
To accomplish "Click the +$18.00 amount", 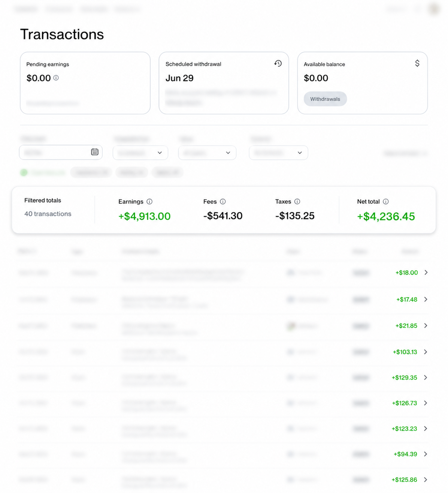I will pos(406,273).
